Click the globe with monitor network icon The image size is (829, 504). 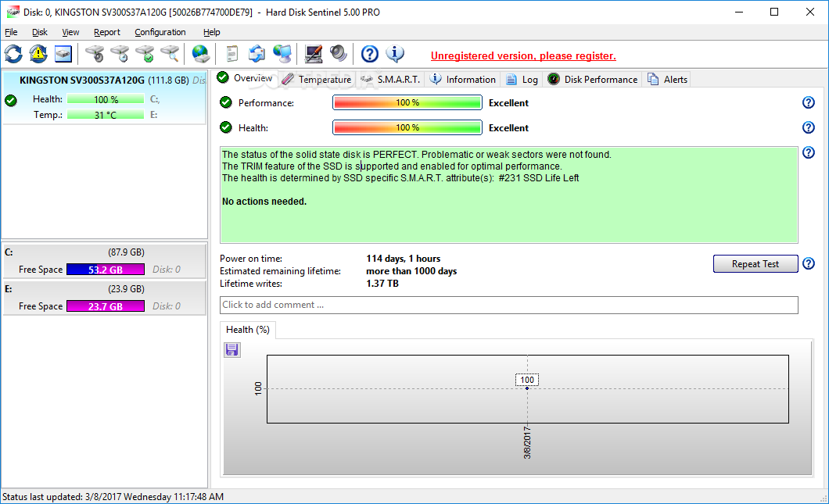pyautogui.click(x=282, y=54)
